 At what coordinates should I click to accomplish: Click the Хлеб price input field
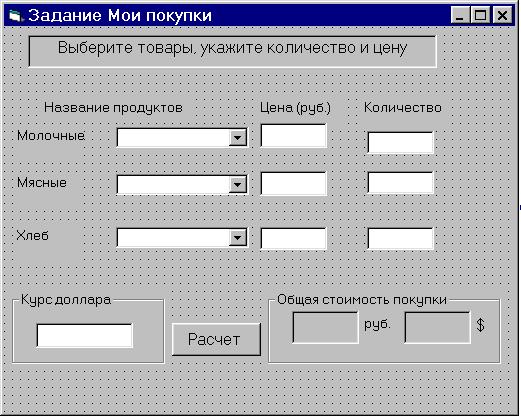293,238
